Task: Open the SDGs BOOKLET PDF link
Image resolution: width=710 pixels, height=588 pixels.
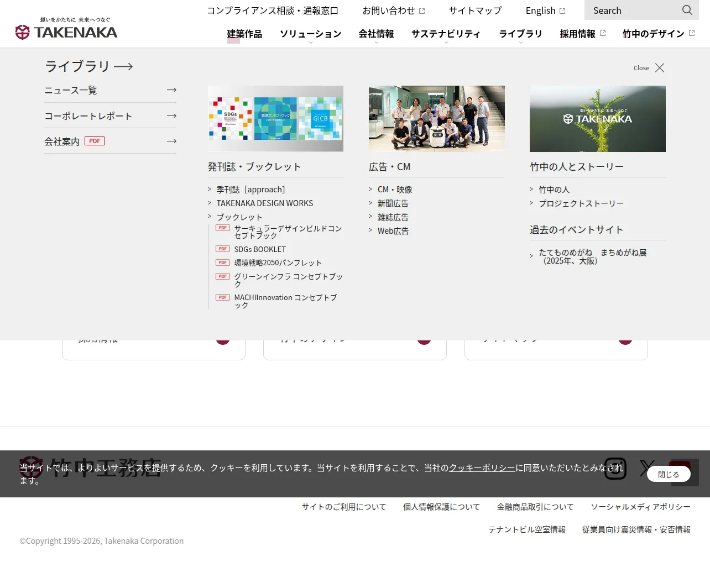Action: [x=260, y=249]
